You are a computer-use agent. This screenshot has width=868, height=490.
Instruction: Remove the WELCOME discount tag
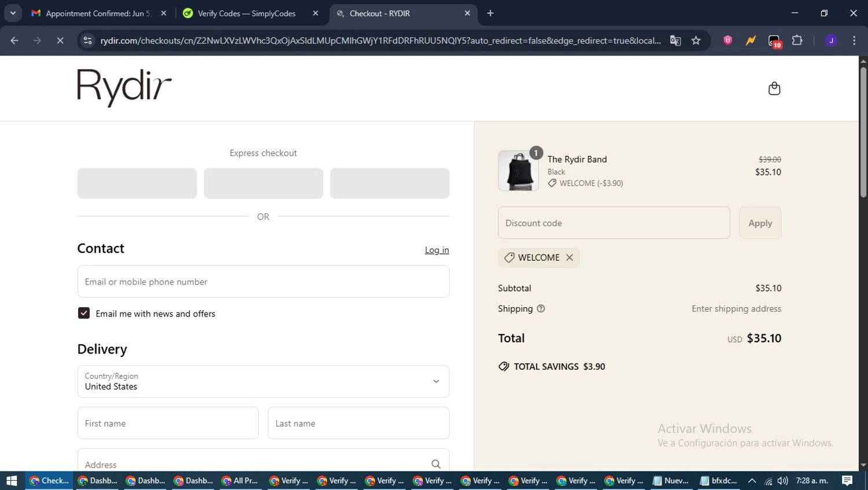(x=569, y=257)
